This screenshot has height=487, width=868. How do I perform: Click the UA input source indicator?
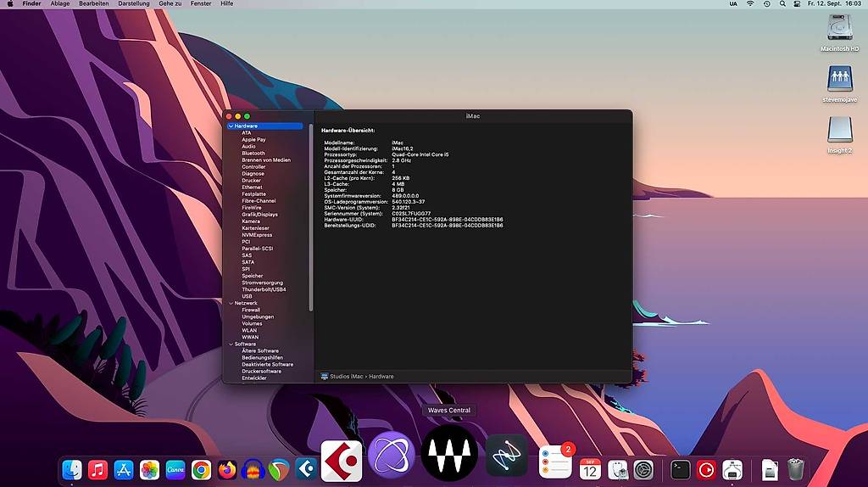tap(733, 4)
